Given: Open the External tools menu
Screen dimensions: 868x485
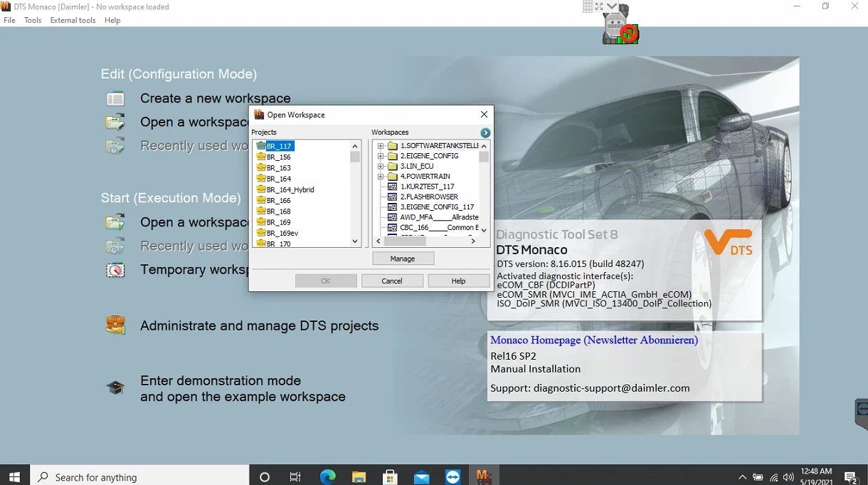Looking at the screenshot, I should pyautogui.click(x=73, y=21).
